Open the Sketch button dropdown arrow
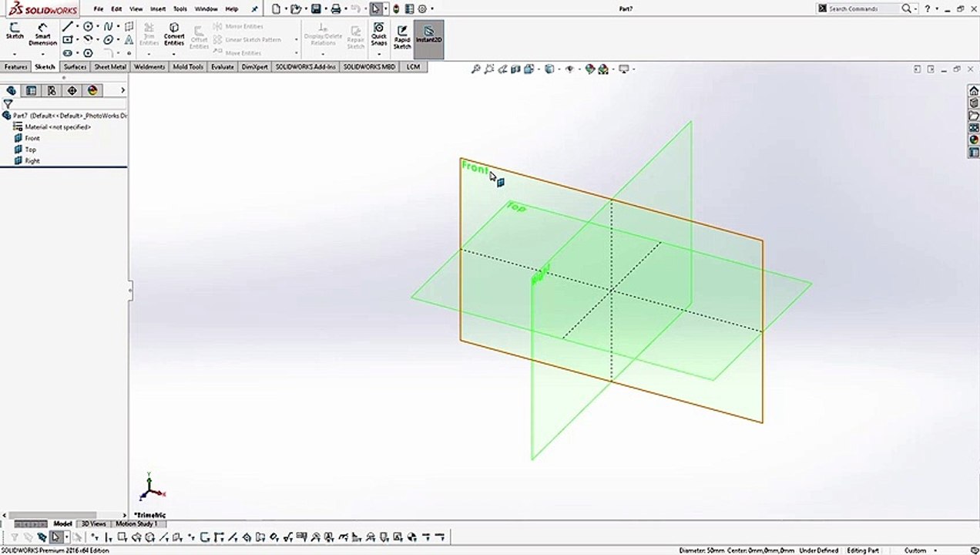The width and height of the screenshot is (980, 555). pyautogui.click(x=15, y=54)
